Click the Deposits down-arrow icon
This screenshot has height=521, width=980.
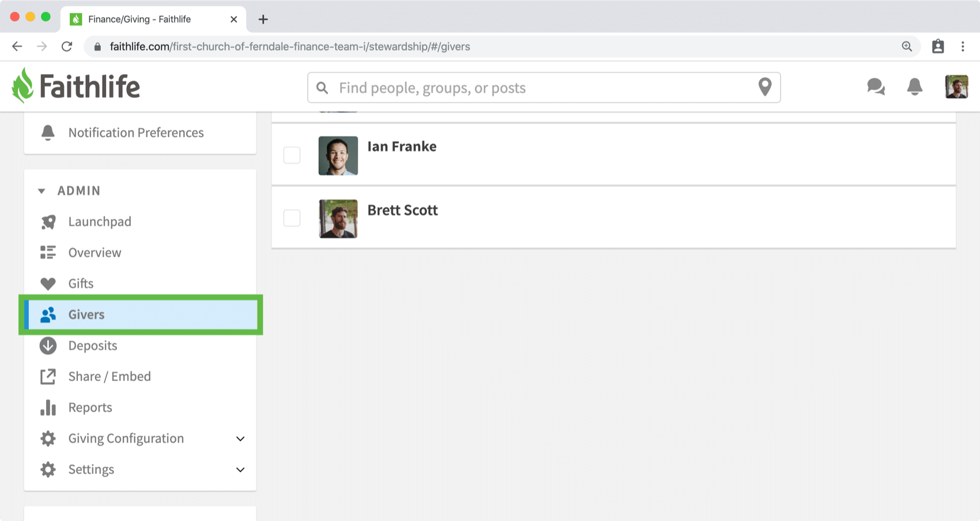48,346
